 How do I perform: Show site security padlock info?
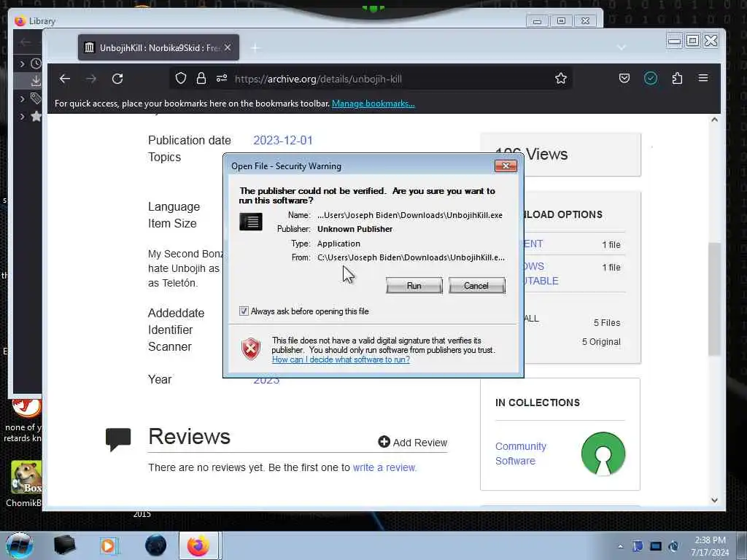pyautogui.click(x=201, y=78)
